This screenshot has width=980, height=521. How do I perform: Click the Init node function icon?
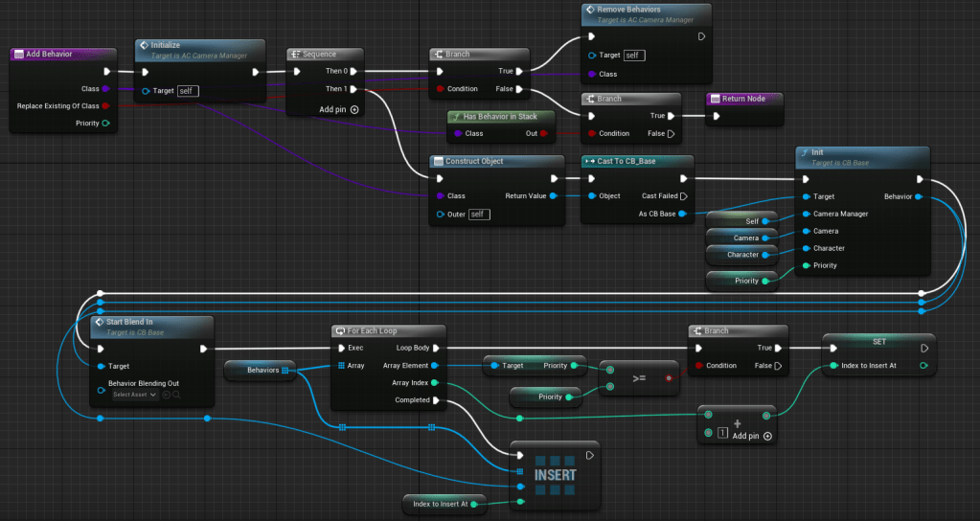[x=804, y=152]
